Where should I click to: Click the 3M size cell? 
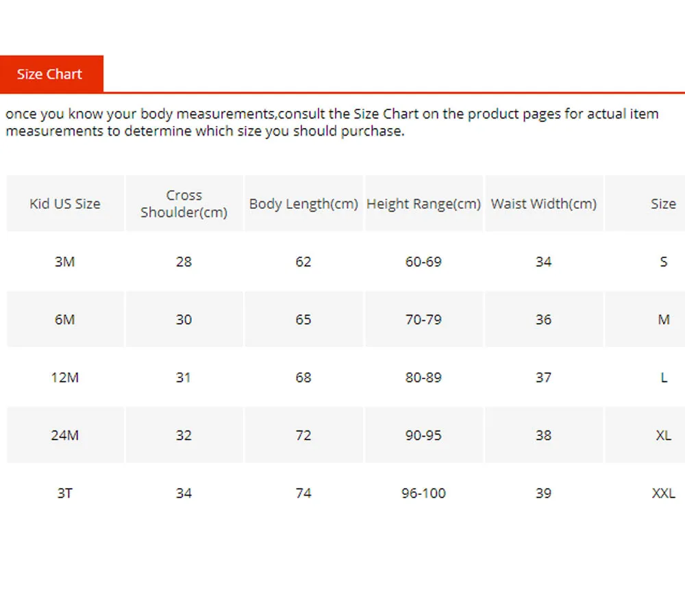coord(65,261)
